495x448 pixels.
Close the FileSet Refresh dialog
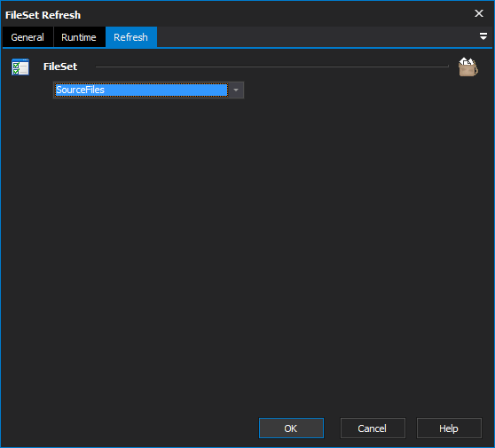(479, 13)
